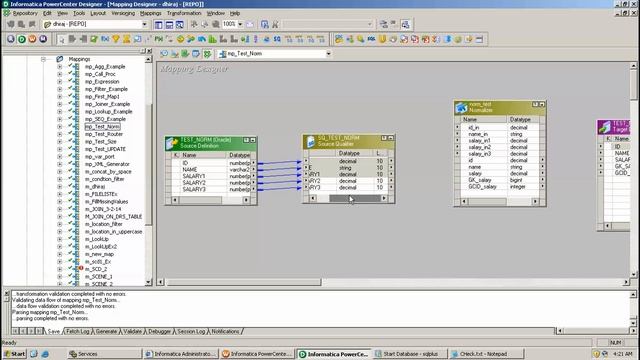Screen dimensions: 640x360
Task: Switch to the Notifications output tab
Action: [225, 331]
